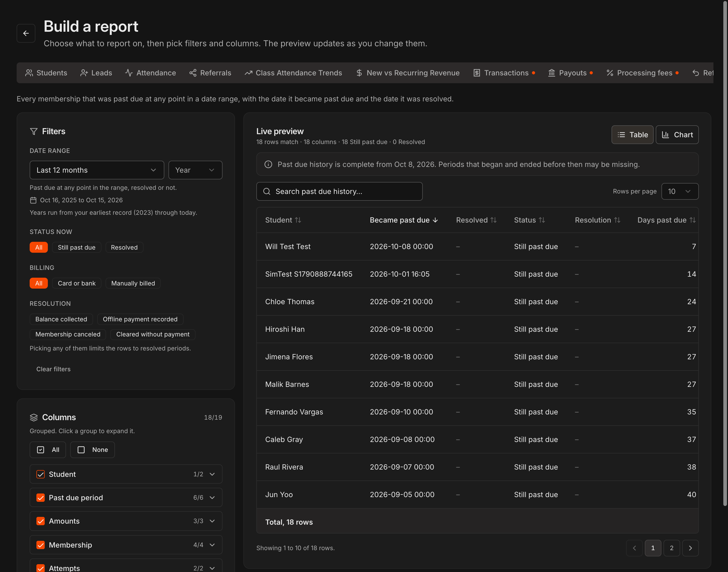
Task: Click the search magnifier icon
Action: [266, 191]
